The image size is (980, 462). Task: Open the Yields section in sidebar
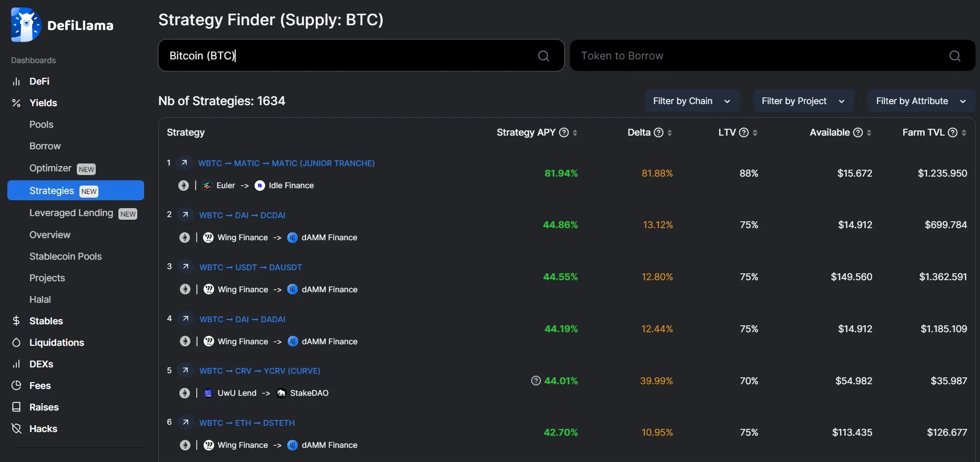[x=43, y=103]
